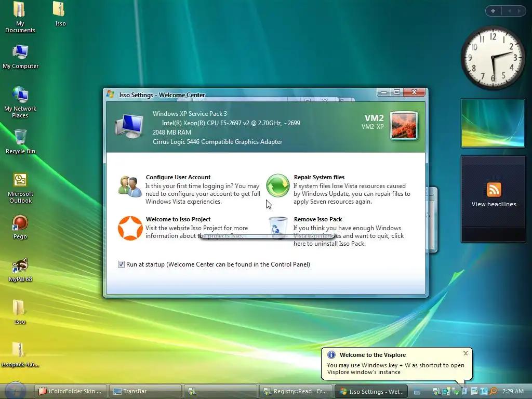Screen dimensions: 532x399
Task: Uncheck Run at startup checkbox
Action: [x=121, y=264]
